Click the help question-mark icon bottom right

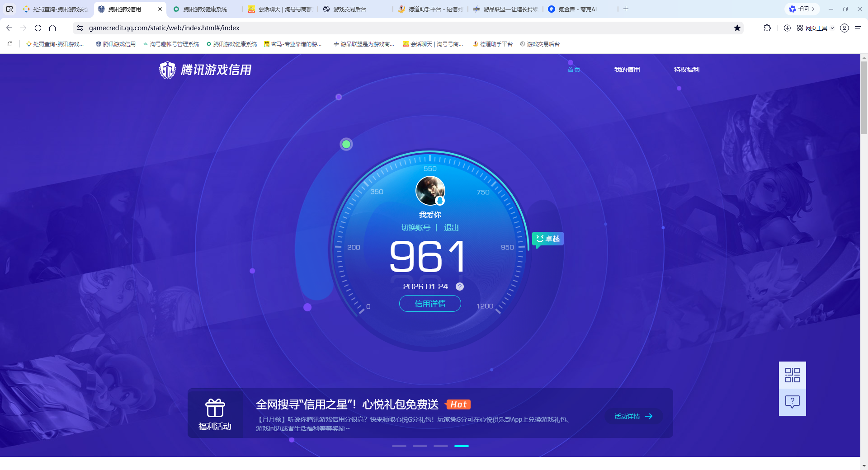792,401
